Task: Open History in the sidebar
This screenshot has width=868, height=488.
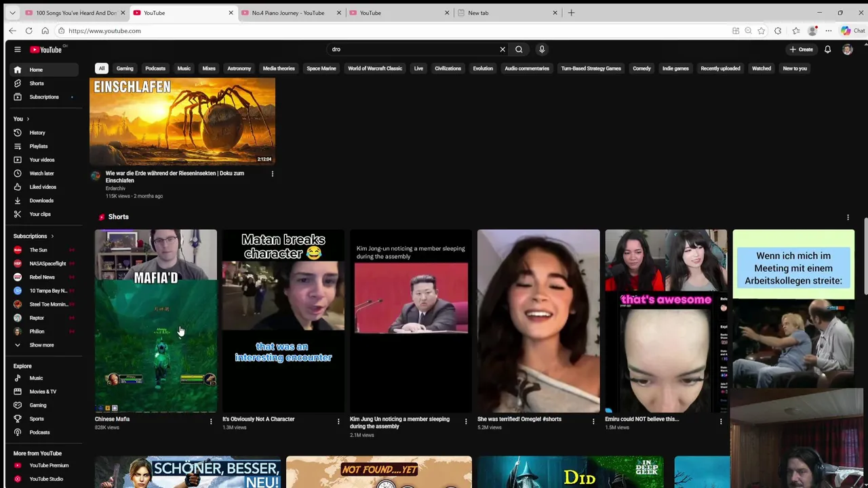Action: (45, 133)
